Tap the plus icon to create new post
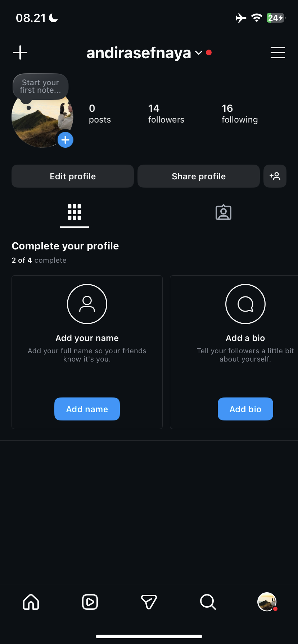 pos(20,52)
